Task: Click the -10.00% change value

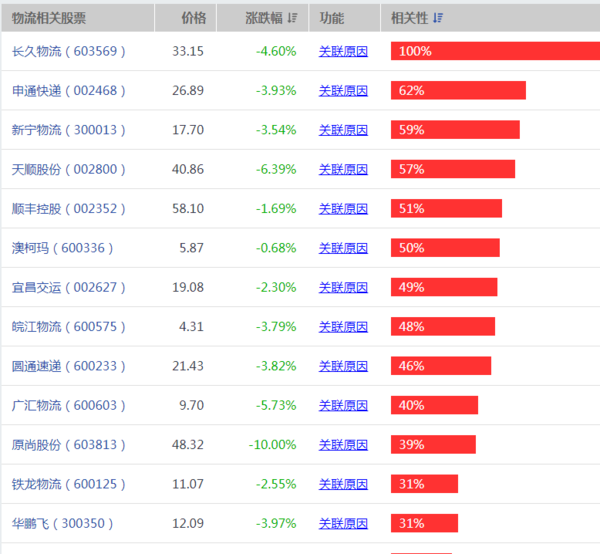Action: 272,445
